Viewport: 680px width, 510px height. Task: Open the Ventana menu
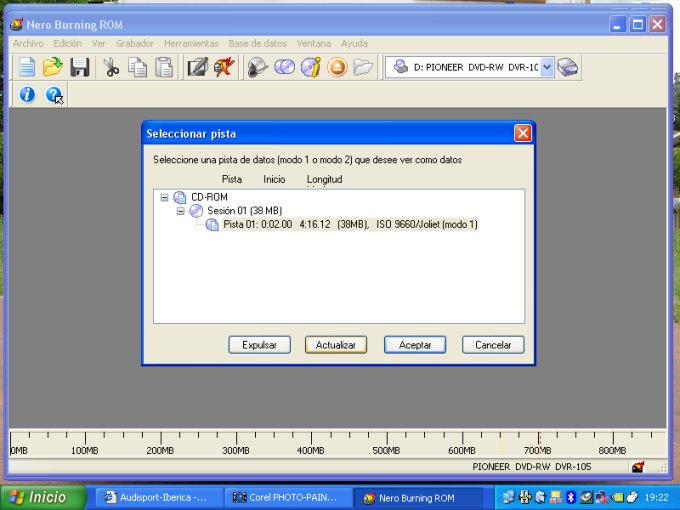314,43
